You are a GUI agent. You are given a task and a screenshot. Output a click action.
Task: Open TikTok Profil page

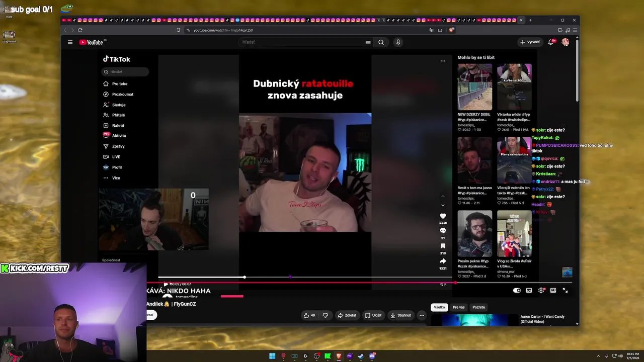[x=117, y=167]
